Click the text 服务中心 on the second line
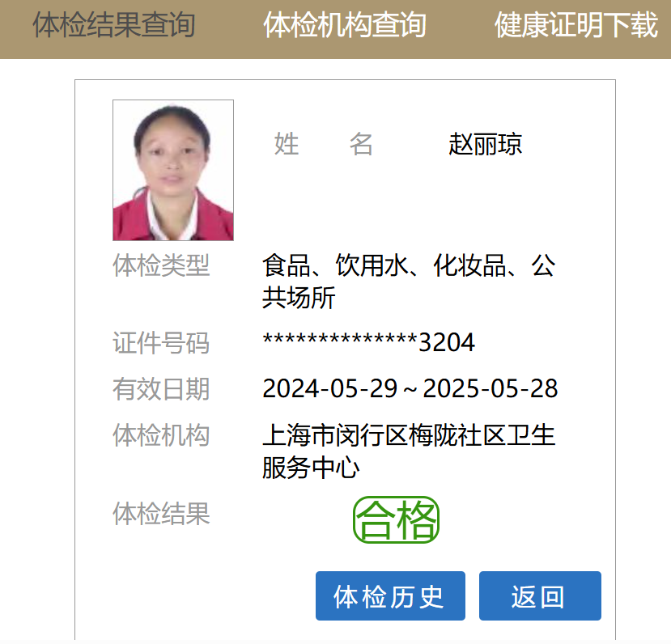The image size is (671, 644). 311,468
